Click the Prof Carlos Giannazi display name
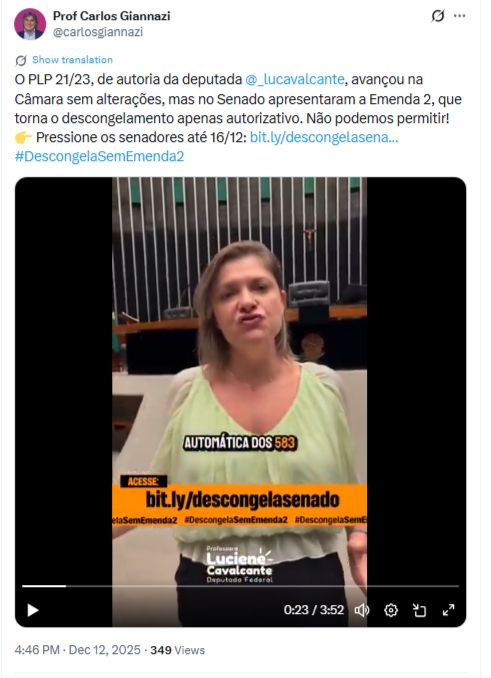The width and height of the screenshot is (491, 678). click(112, 16)
